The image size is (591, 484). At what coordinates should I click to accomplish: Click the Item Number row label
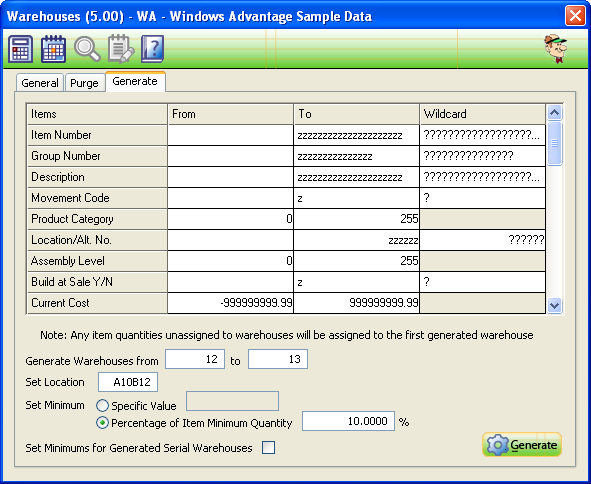click(x=97, y=135)
